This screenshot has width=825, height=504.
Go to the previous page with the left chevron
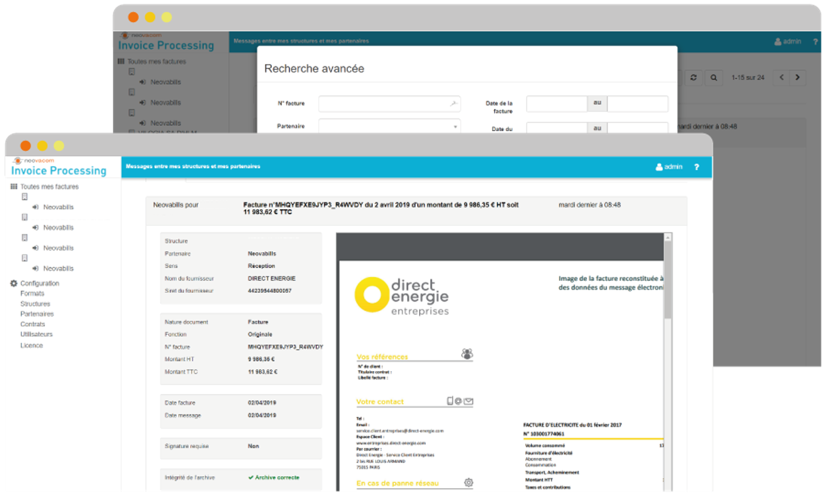[x=781, y=77]
